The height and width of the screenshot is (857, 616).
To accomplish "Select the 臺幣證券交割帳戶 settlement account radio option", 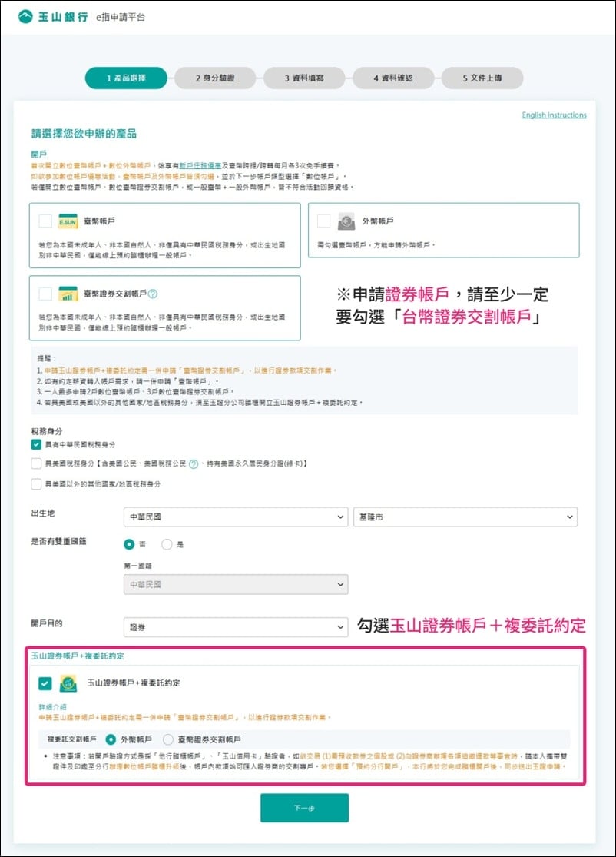I will [x=167, y=739].
